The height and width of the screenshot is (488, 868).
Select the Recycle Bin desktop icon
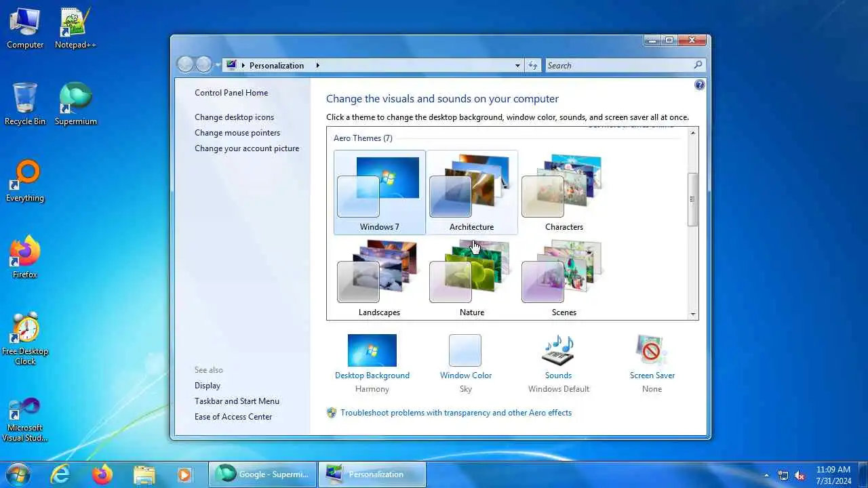(25, 104)
